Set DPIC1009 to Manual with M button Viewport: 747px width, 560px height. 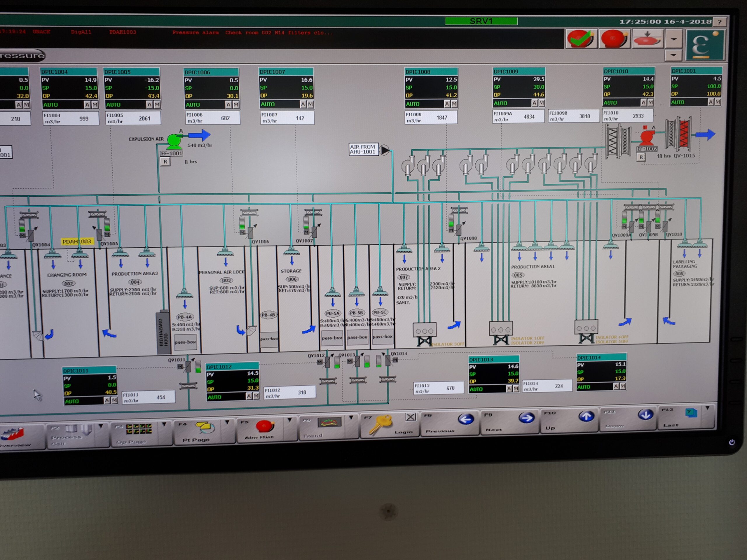542,103
